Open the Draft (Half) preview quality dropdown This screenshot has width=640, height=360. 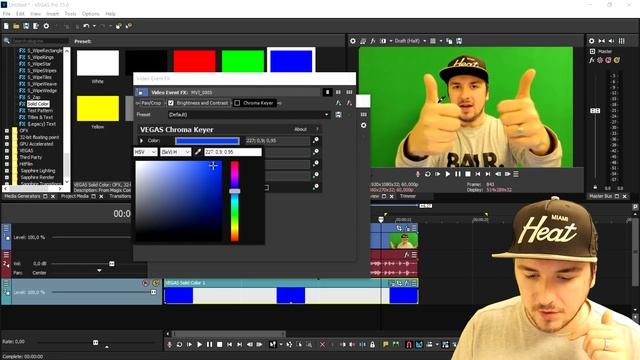[x=410, y=41]
